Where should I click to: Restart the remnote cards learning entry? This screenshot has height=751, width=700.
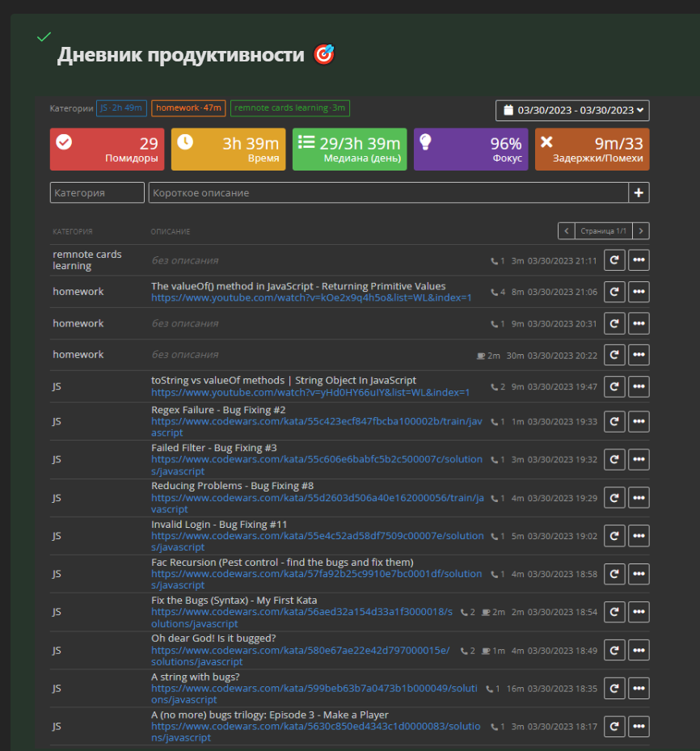(614, 260)
